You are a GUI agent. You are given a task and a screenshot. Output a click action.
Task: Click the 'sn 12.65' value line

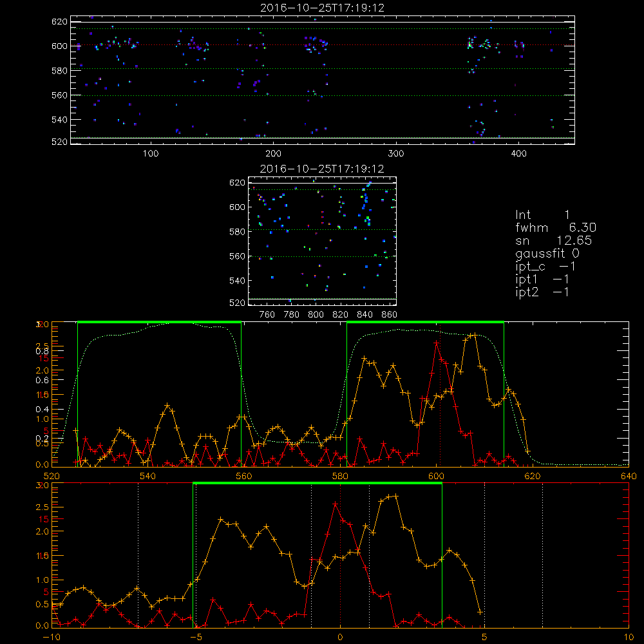[554, 240]
